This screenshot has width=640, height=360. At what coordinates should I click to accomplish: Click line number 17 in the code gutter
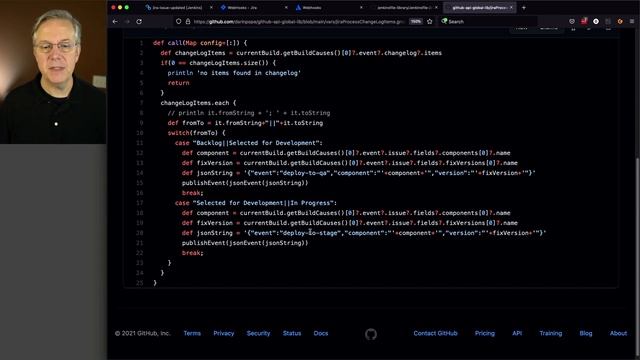pyautogui.click(x=140, y=203)
